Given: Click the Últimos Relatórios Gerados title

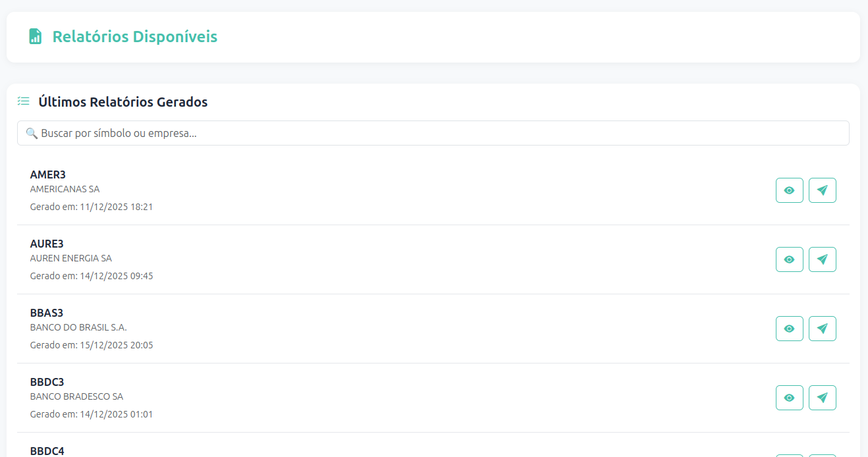Looking at the screenshot, I should tap(123, 102).
